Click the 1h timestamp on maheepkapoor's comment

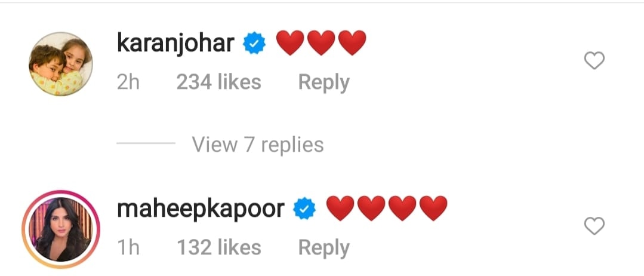(128, 247)
